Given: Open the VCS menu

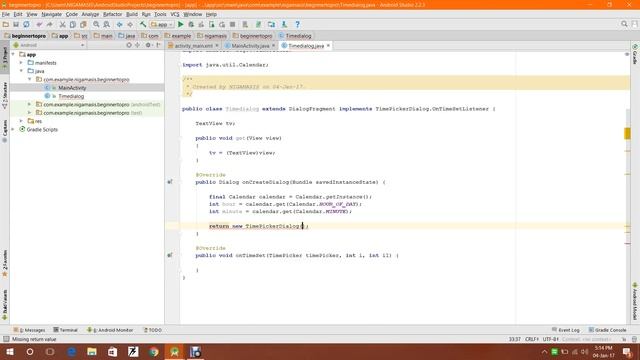Looking at the screenshot, I should [175, 14].
